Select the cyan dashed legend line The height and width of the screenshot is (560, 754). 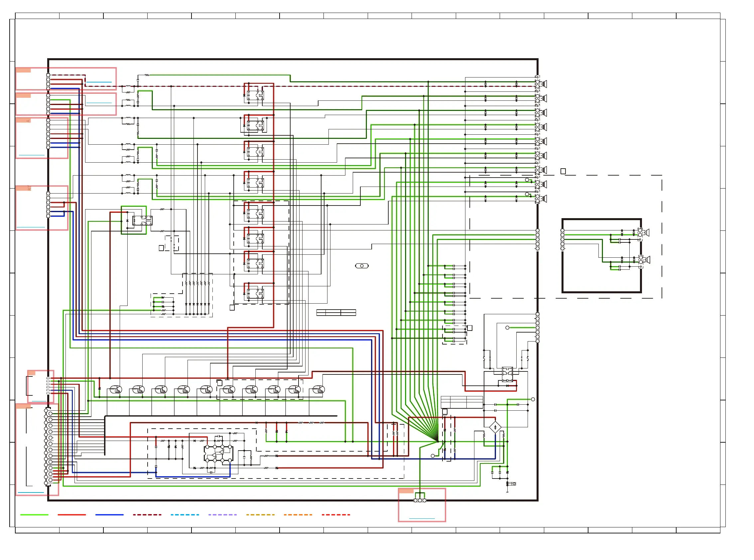tap(185, 514)
